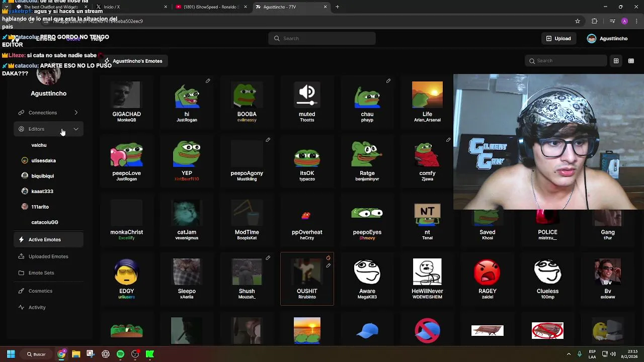Show hidden system tray icons
Viewport: 644px width, 362px height.
coord(569,354)
